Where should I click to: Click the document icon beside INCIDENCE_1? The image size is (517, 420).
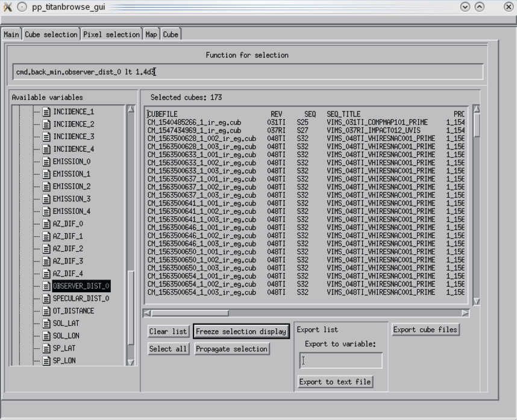[x=47, y=112]
